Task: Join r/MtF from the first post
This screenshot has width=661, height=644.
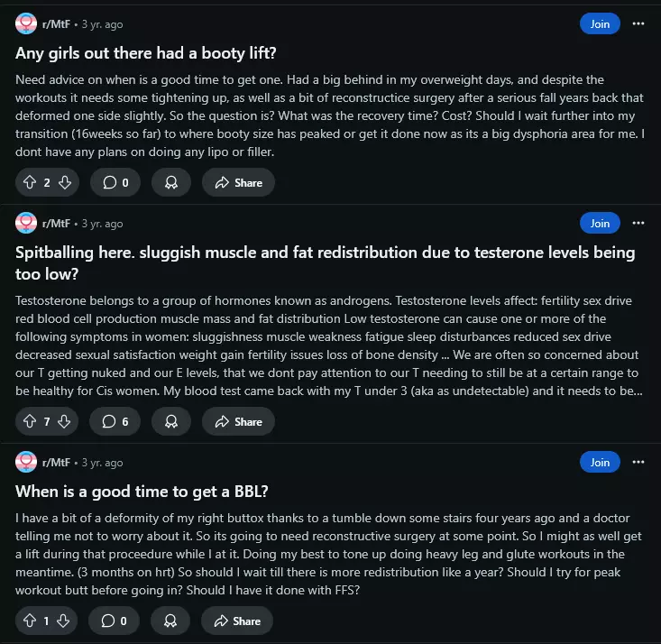Action: coord(600,24)
